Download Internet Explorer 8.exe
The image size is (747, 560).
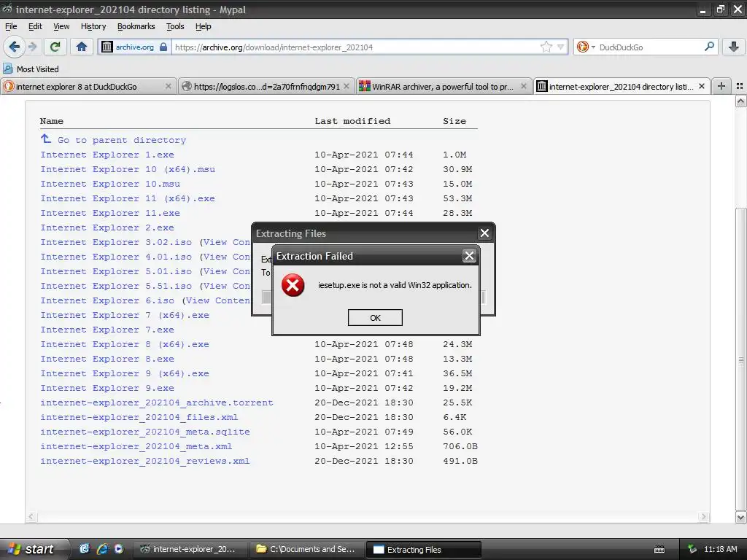coord(107,359)
